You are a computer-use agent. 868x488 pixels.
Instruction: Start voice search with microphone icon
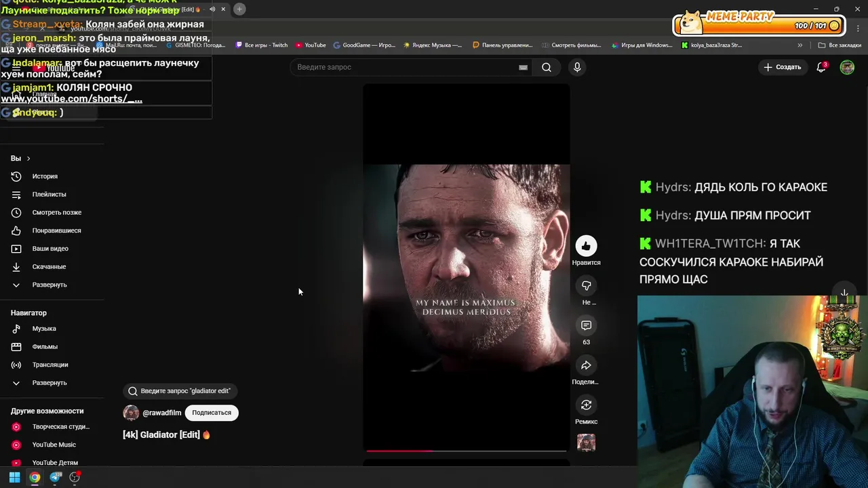coord(577,67)
